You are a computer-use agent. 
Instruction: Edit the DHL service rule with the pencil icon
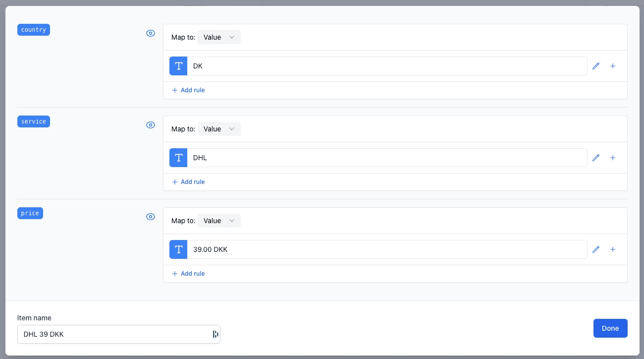click(x=596, y=158)
